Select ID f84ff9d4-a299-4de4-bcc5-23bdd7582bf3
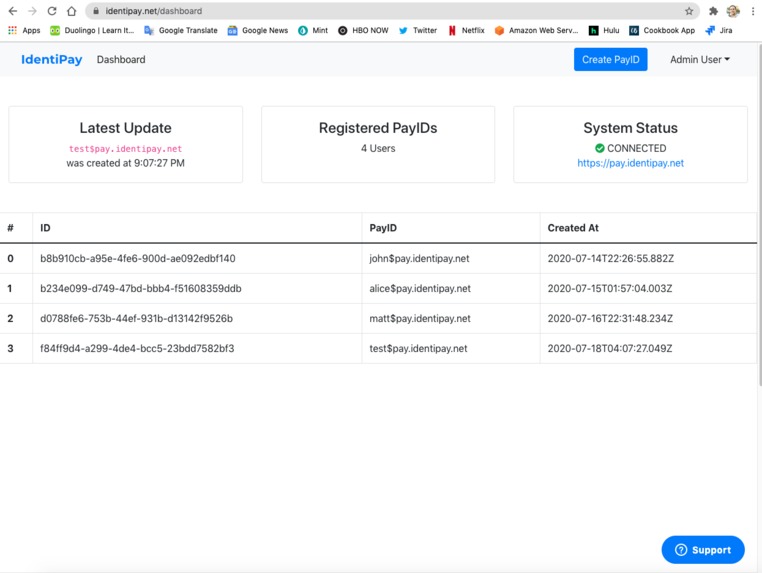The width and height of the screenshot is (762, 573). click(137, 348)
